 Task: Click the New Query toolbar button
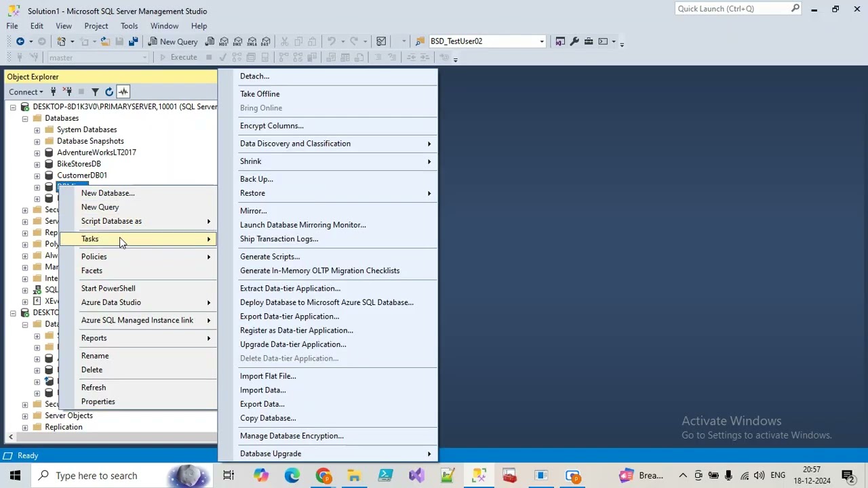pos(172,41)
